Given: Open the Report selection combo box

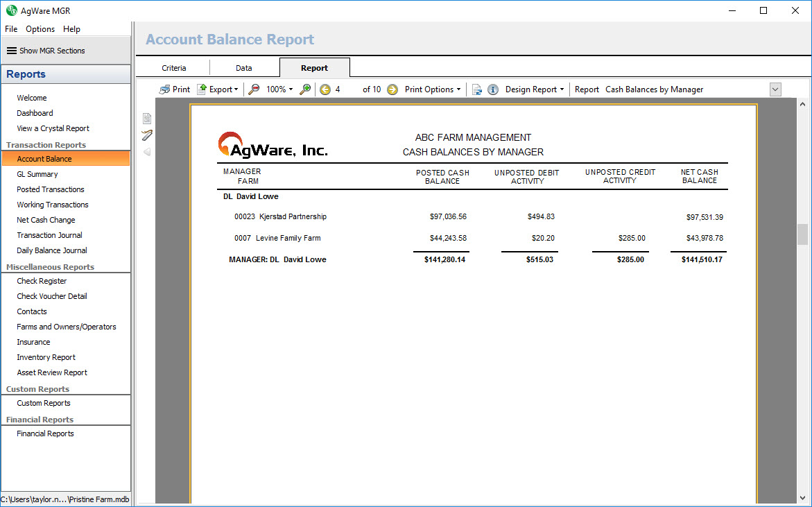Looking at the screenshot, I should coord(775,89).
